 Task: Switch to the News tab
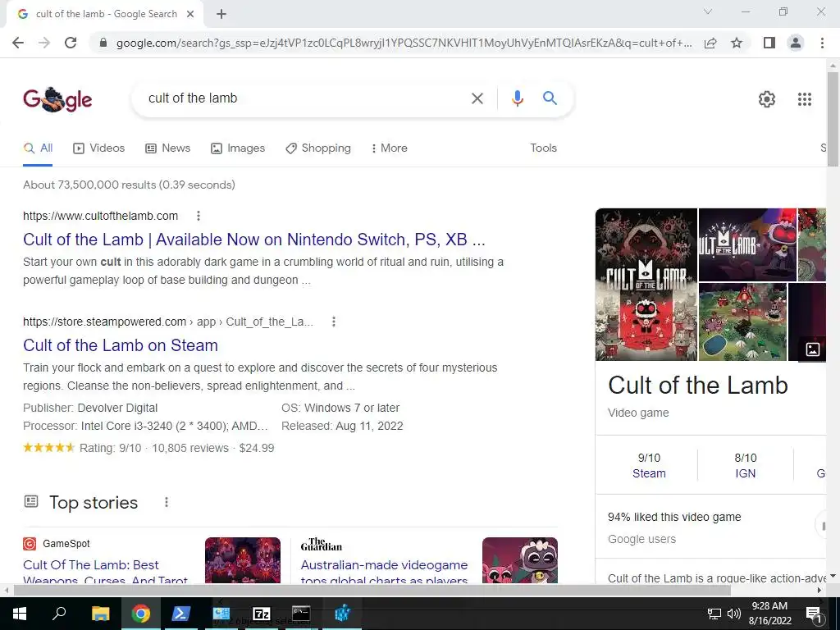coord(167,148)
